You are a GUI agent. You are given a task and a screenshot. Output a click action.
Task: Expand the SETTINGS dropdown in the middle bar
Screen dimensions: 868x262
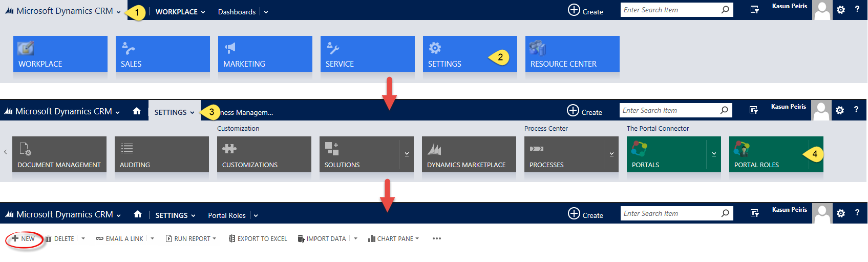click(x=193, y=113)
